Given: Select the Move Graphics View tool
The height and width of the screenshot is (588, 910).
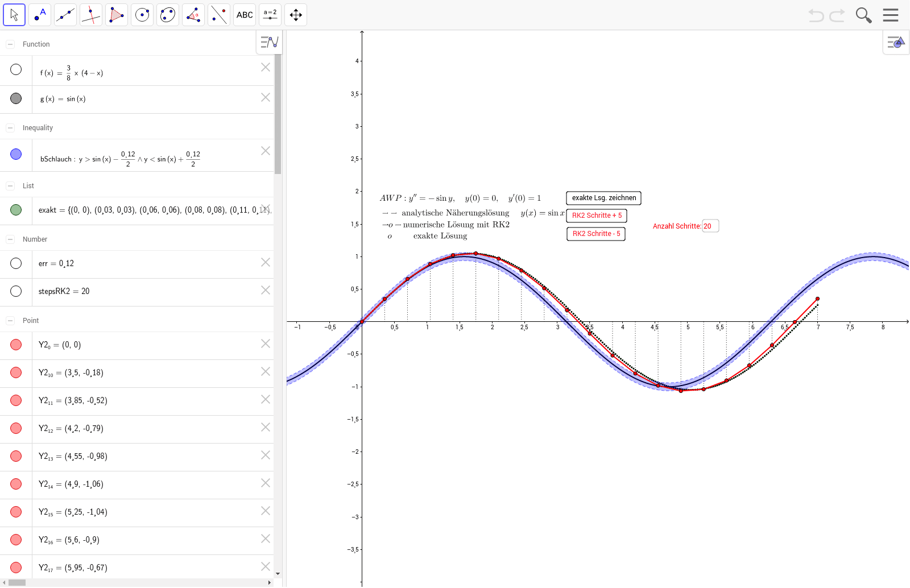Looking at the screenshot, I should [296, 15].
